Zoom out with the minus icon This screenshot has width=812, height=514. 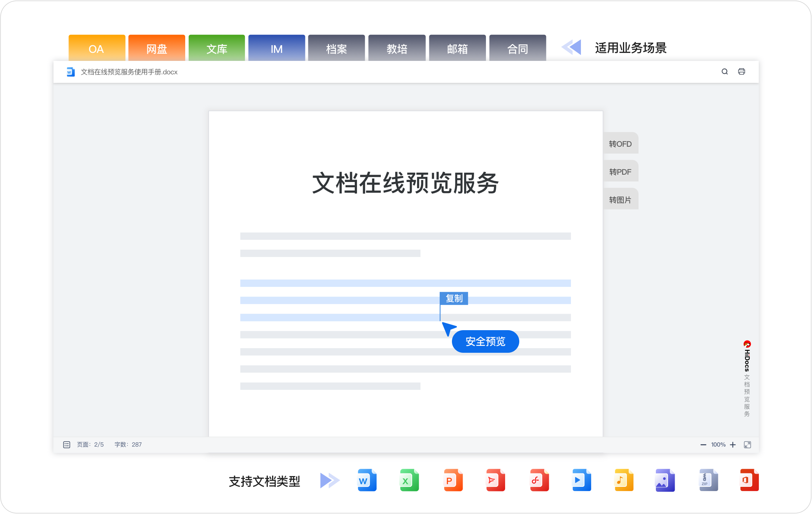pos(703,445)
